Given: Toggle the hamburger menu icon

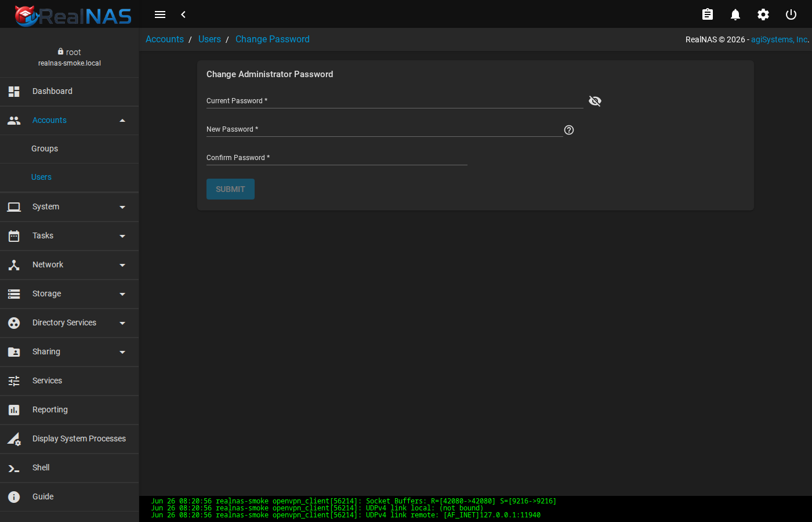Looking at the screenshot, I should (160, 14).
